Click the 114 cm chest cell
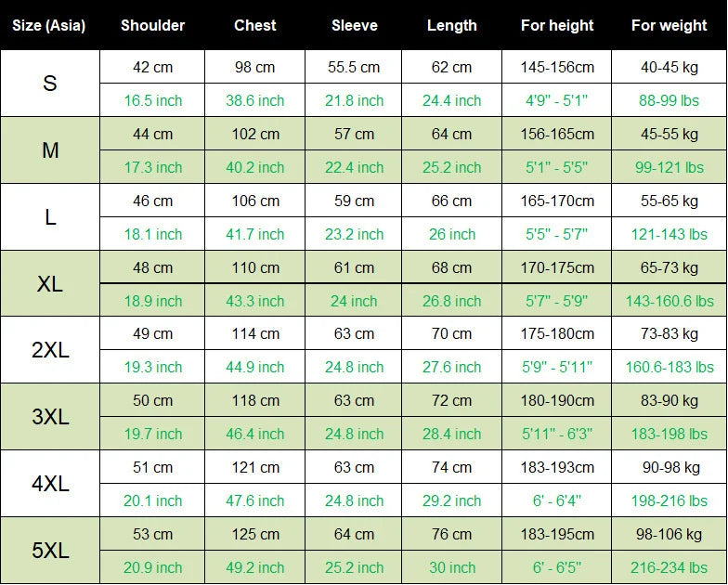 254,333
